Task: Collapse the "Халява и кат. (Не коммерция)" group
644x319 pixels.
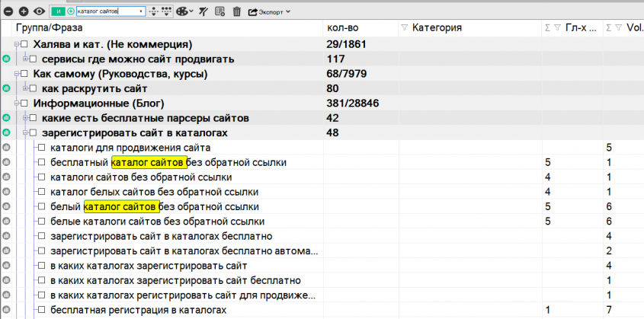Action: (x=17, y=44)
